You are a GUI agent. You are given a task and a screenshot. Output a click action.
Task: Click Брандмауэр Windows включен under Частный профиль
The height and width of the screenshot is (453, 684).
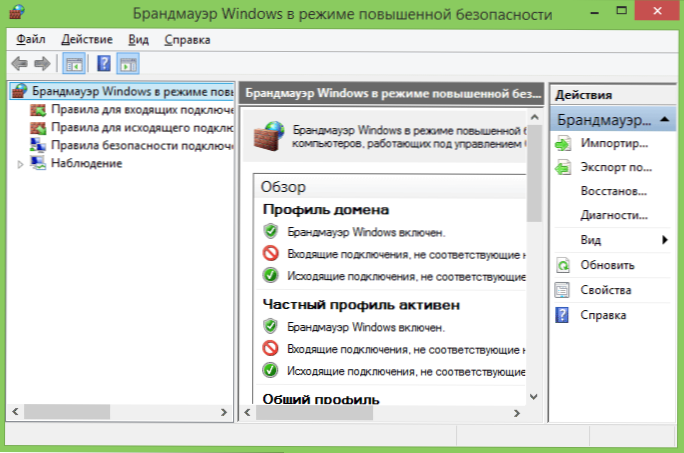coord(366,327)
